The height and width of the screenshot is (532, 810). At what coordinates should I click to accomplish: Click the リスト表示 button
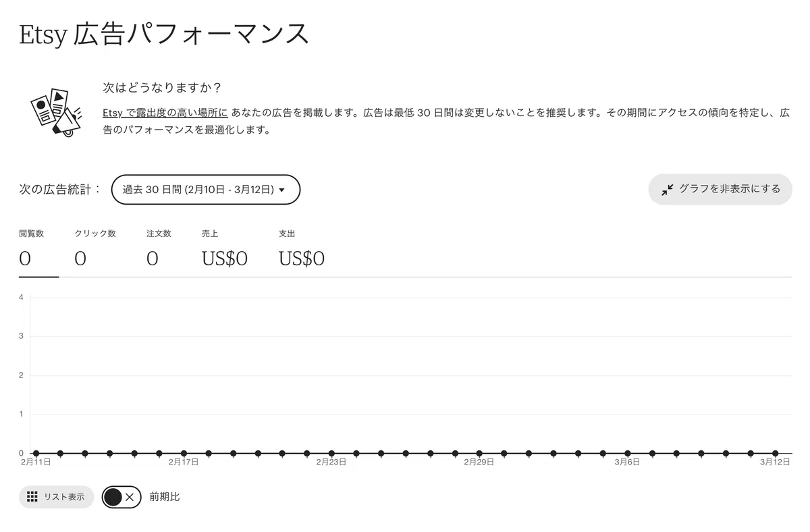point(56,497)
